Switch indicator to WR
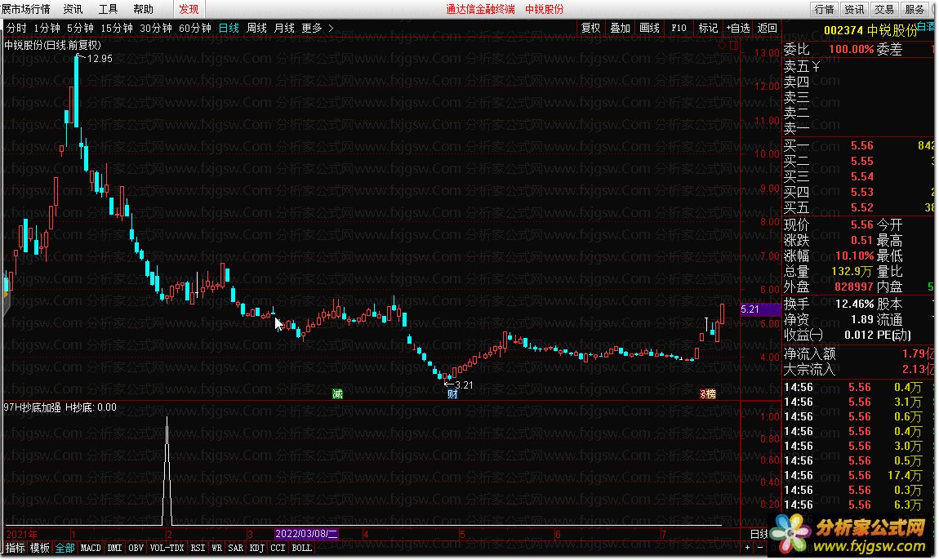Image resolution: width=939 pixels, height=560 pixels. [216, 548]
